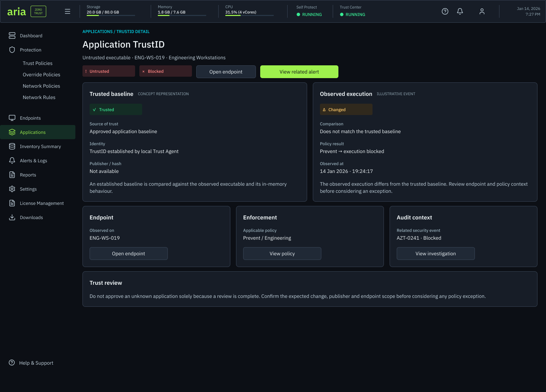
Task: Click 'Not available' publisher hash value
Action: pos(104,171)
